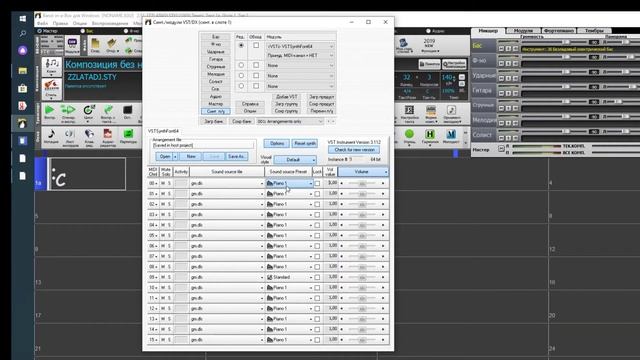This screenshot has height=360, width=640.
Task: Toggle bypass checkbox of the VSTSynthFont64 slot
Action: click(256, 45)
